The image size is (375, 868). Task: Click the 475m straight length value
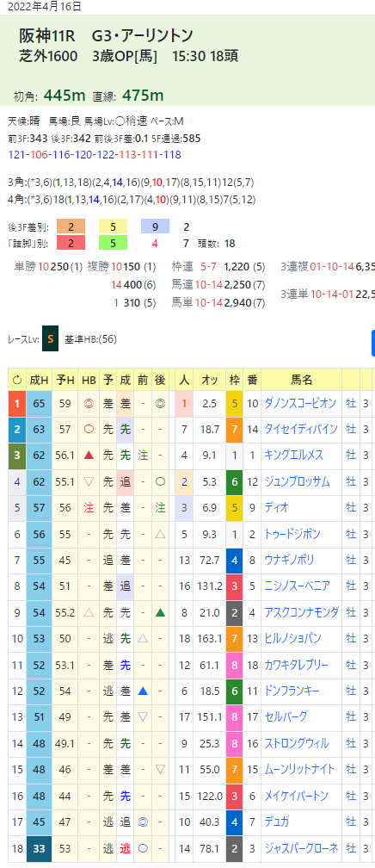pyautogui.click(x=142, y=96)
